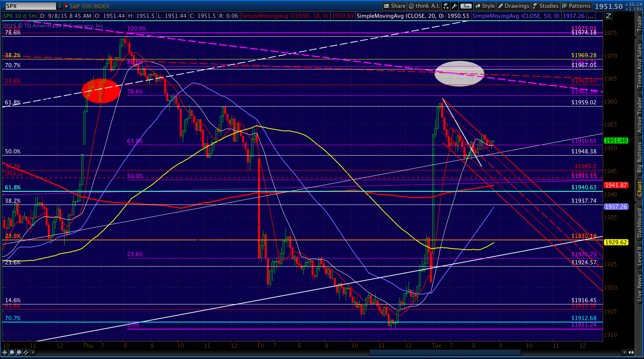Click the $1937.74 level label

click(x=584, y=201)
